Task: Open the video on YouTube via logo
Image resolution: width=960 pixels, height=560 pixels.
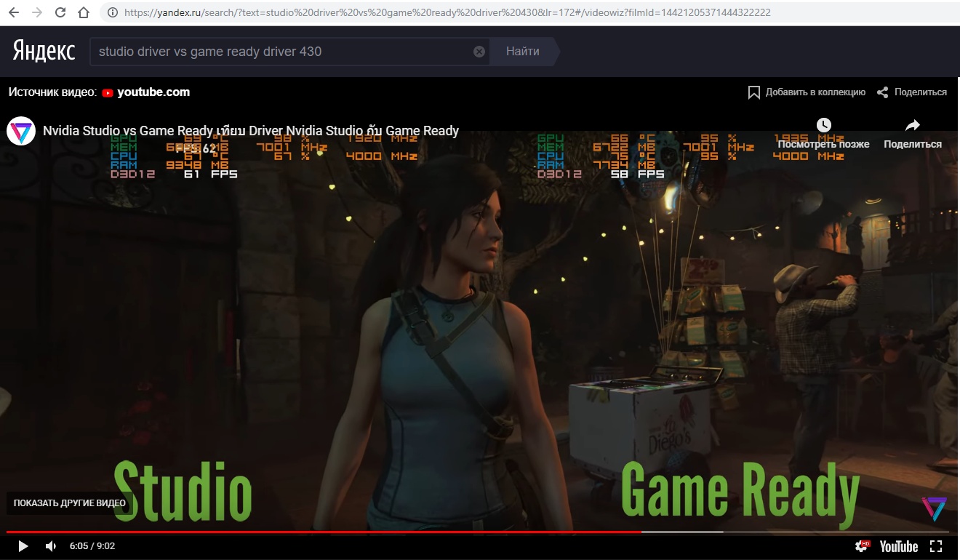Action: coord(899,546)
